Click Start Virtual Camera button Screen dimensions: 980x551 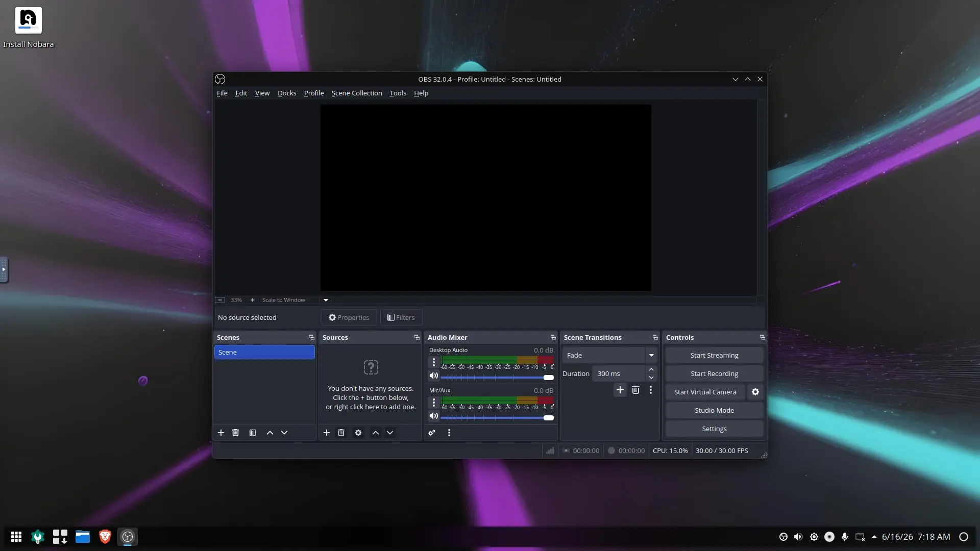click(x=705, y=392)
